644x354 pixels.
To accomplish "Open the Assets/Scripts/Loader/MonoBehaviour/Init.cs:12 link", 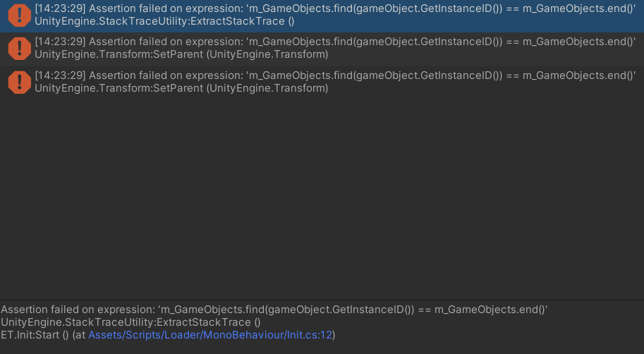I will (210, 335).
